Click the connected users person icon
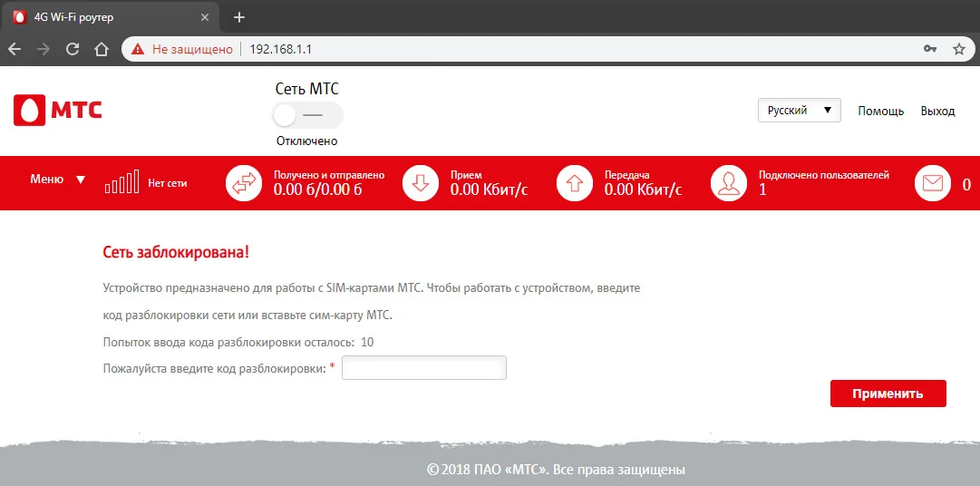This screenshot has width=980, height=486. click(728, 183)
